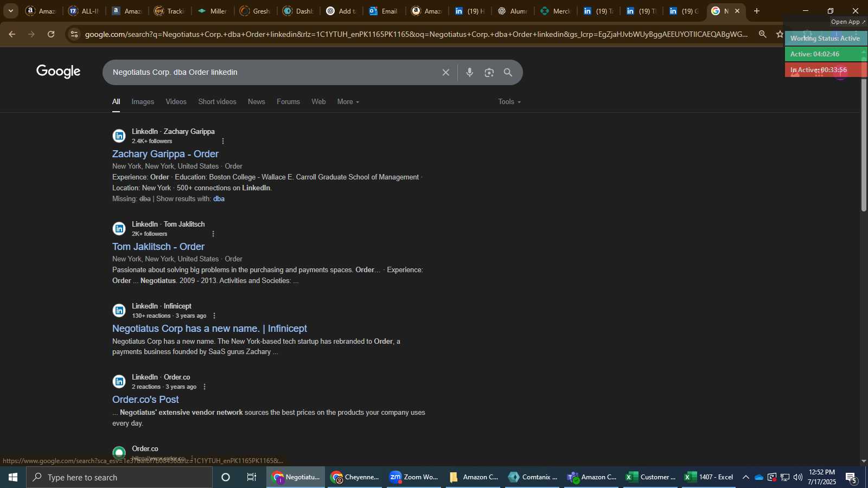The image size is (868, 488).
Task: Open the Email Outlook browser tab
Action: (x=384, y=11)
